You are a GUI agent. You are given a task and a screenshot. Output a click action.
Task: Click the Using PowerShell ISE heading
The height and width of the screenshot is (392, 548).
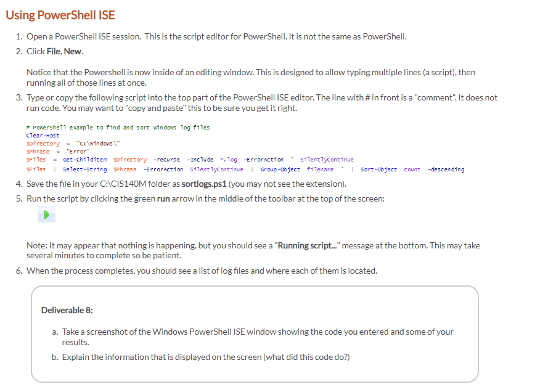60,15
